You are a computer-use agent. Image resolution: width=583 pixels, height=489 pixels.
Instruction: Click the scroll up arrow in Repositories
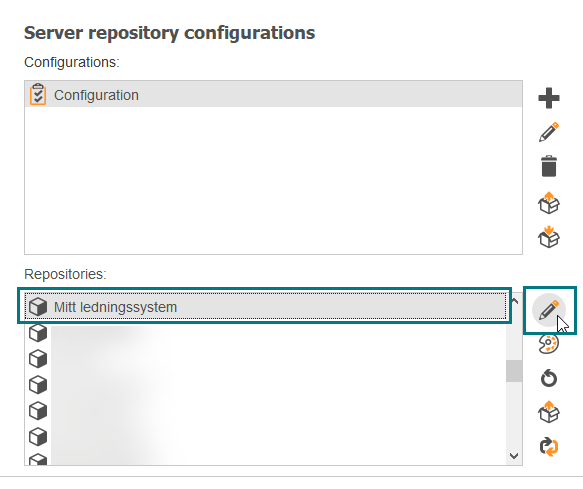[x=514, y=301]
